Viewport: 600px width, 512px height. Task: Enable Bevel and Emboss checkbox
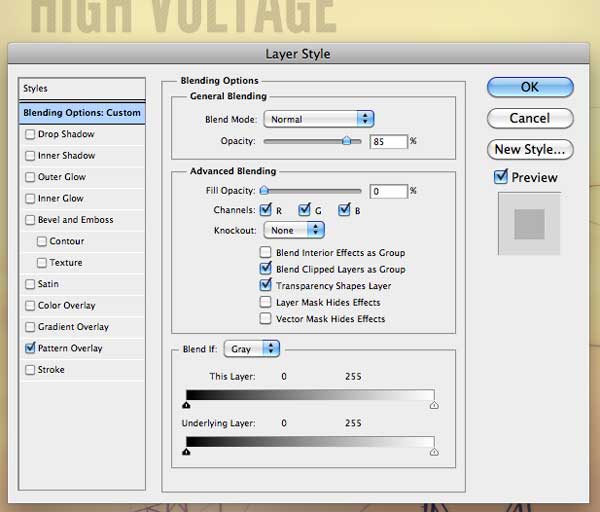point(30,220)
